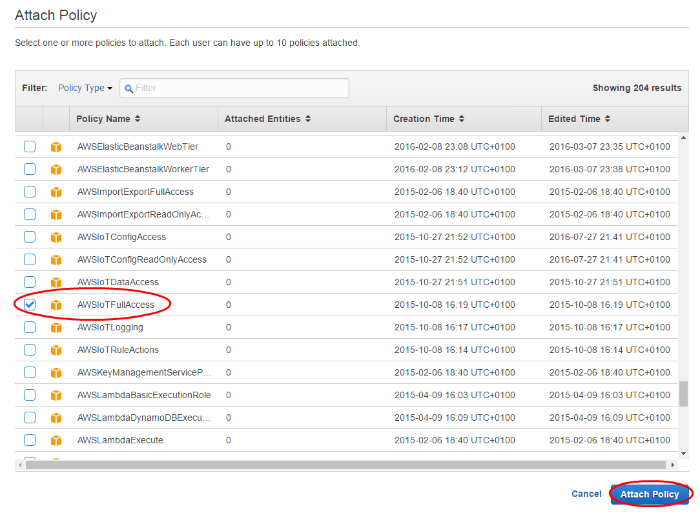Image resolution: width=700 pixels, height=513 pixels.
Task: Click into the Filter search field
Action: [x=234, y=88]
